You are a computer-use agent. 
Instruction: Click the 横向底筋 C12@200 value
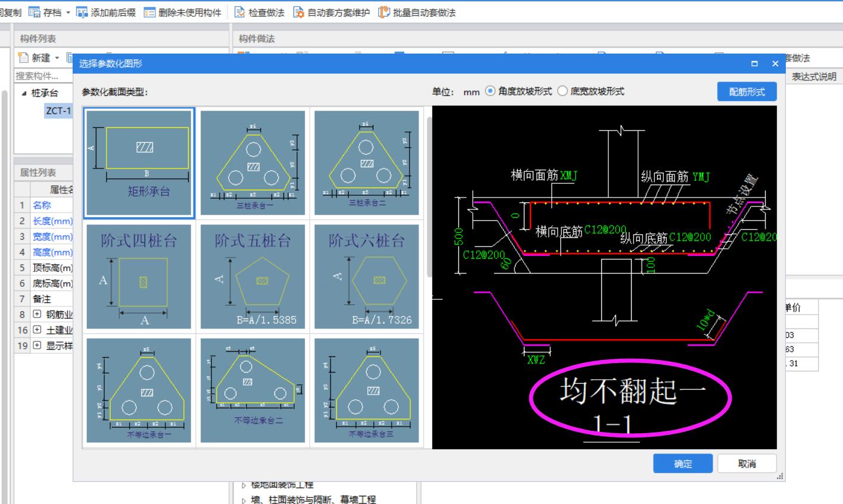[x=605, y=230]
